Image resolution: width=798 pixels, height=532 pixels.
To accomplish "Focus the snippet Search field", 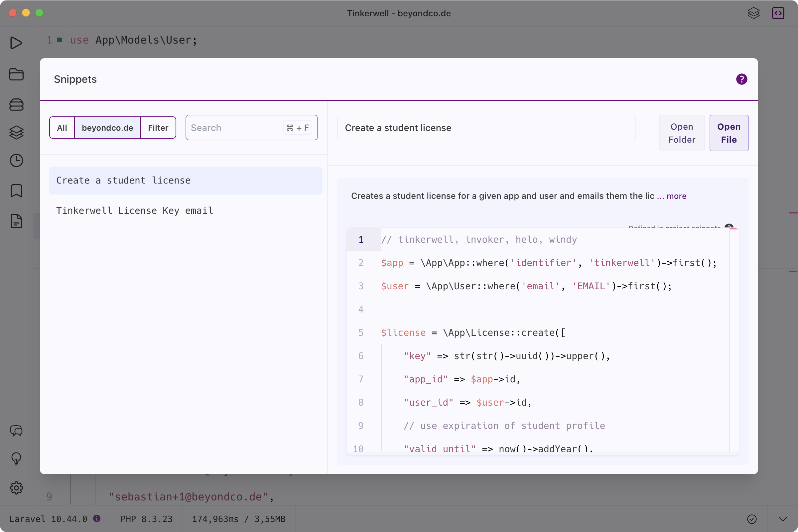I will [251, 128].
